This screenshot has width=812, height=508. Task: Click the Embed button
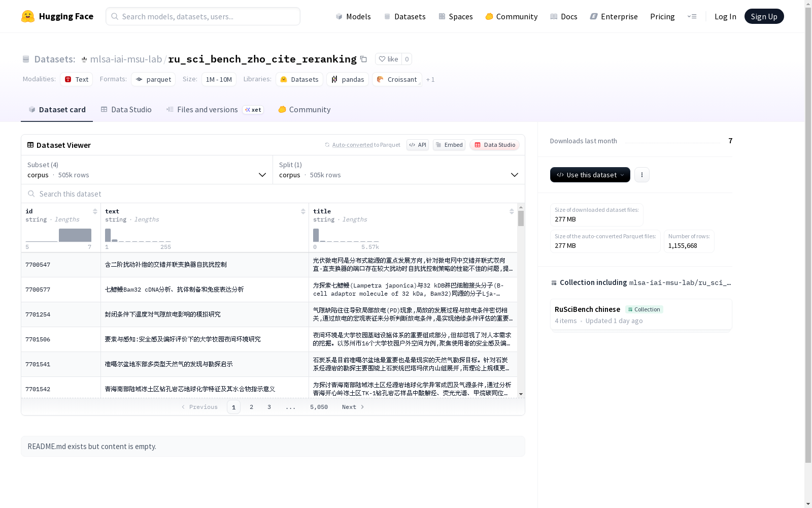coord(449,145)
